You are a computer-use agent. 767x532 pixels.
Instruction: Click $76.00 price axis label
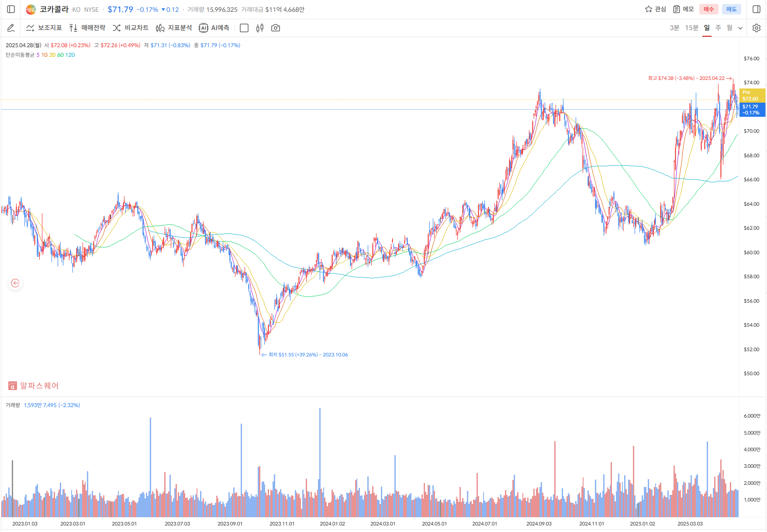tap(752, 59)
